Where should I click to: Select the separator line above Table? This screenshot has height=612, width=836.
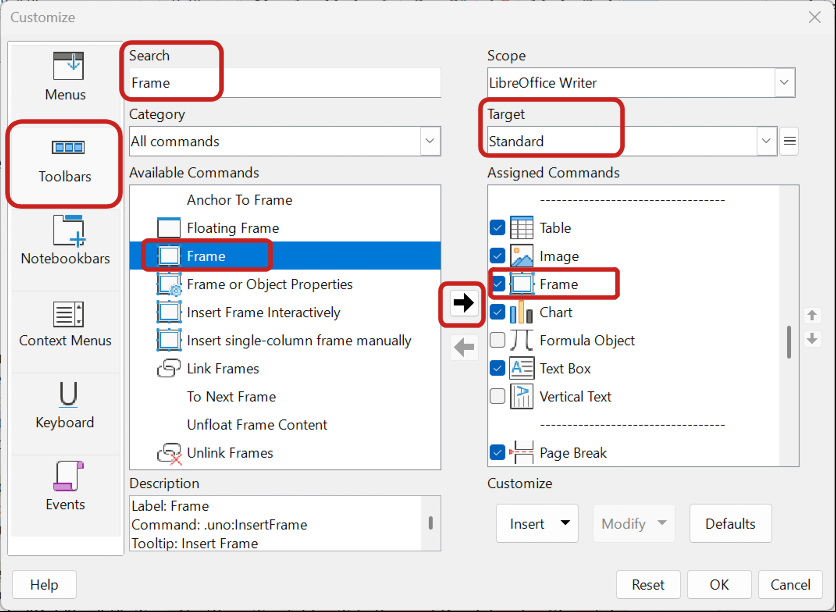pyautogui.click(x=632, y=200)
